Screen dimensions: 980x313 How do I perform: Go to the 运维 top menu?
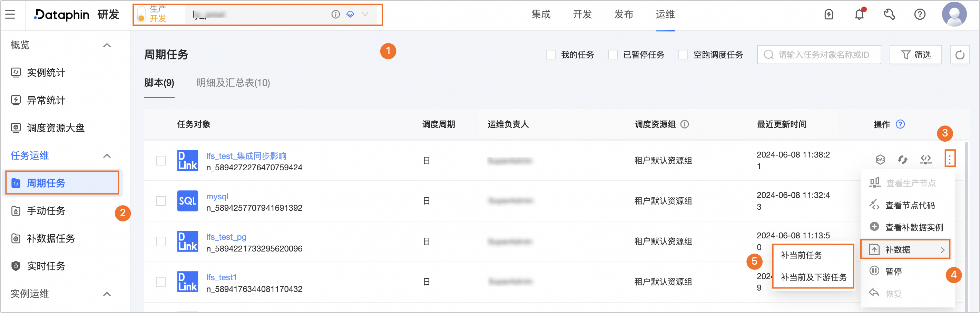[665, 15]
